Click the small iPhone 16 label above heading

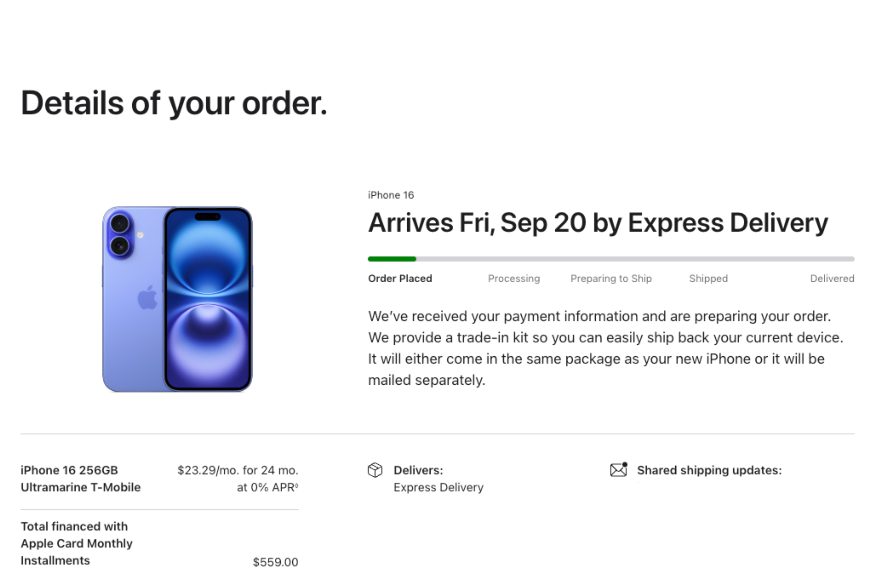coord(391,195)
